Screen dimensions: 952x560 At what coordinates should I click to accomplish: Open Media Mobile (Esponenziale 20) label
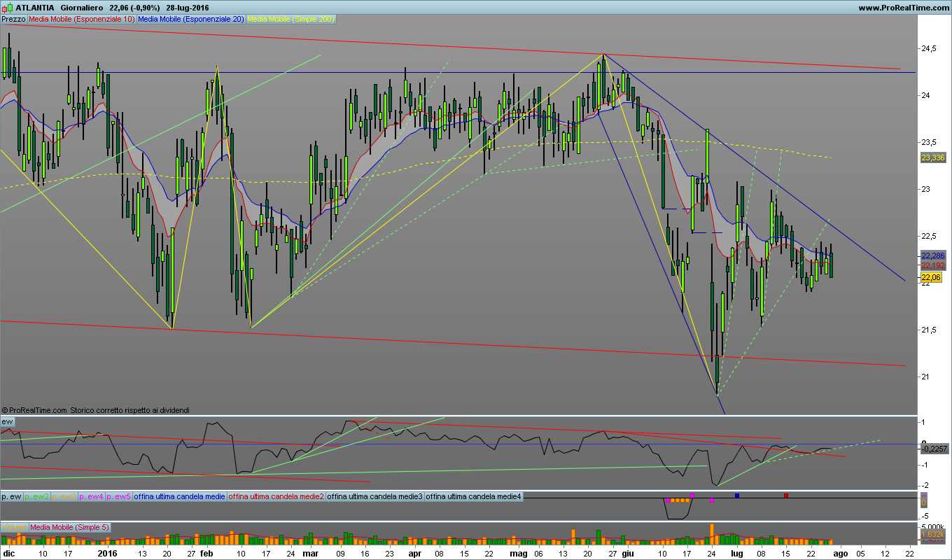[x=190, y=20]
